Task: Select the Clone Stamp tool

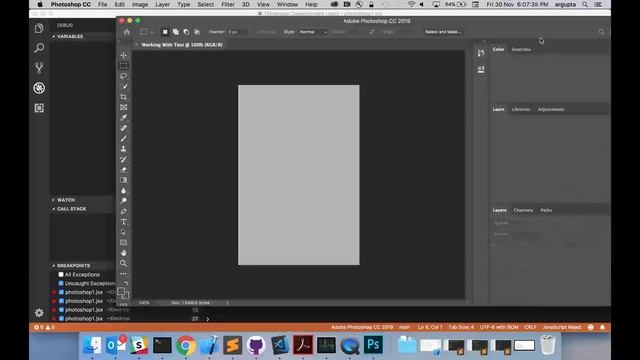Action: (123, 149)
